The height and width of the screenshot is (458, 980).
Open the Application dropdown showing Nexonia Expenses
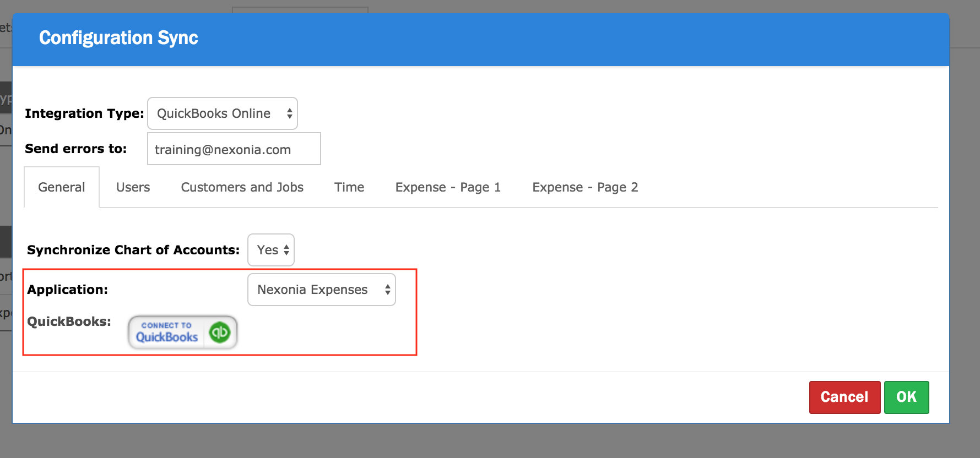[322, 290]
